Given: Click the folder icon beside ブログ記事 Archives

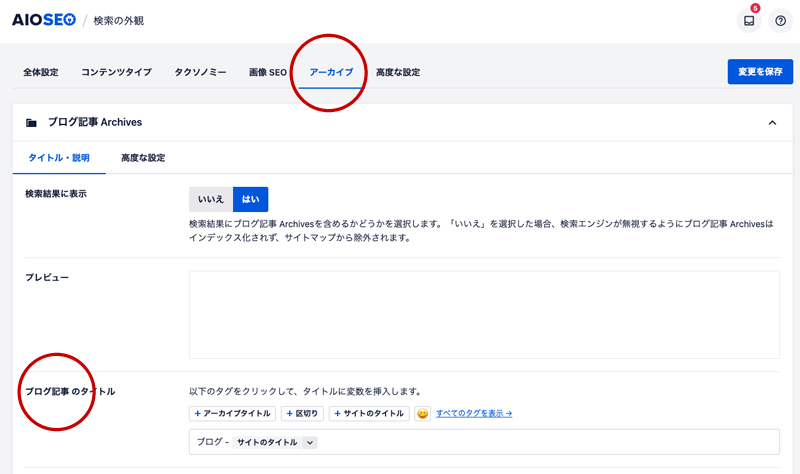Looking at the screenshot, I should (32, 122).
